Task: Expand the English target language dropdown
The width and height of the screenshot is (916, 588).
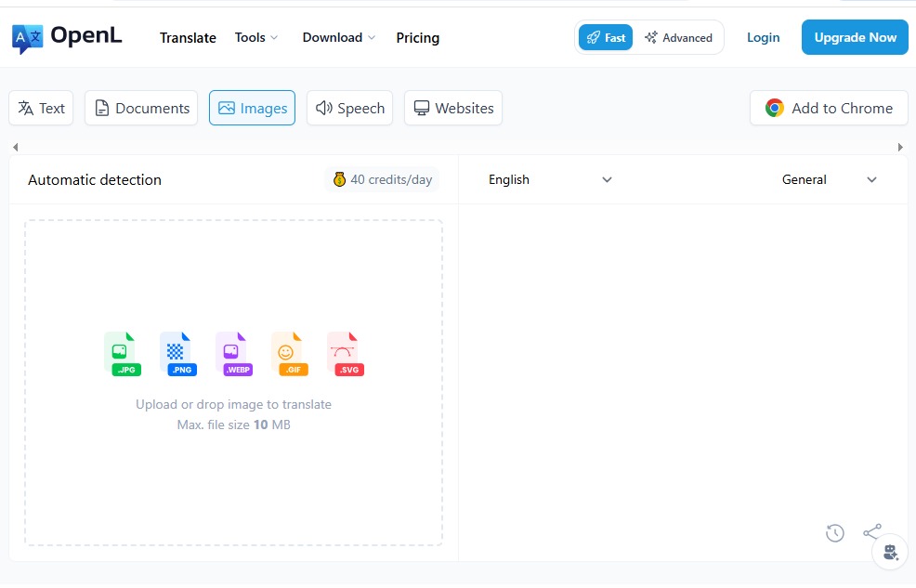Action: pyautogui.click(x=550, y=180)
